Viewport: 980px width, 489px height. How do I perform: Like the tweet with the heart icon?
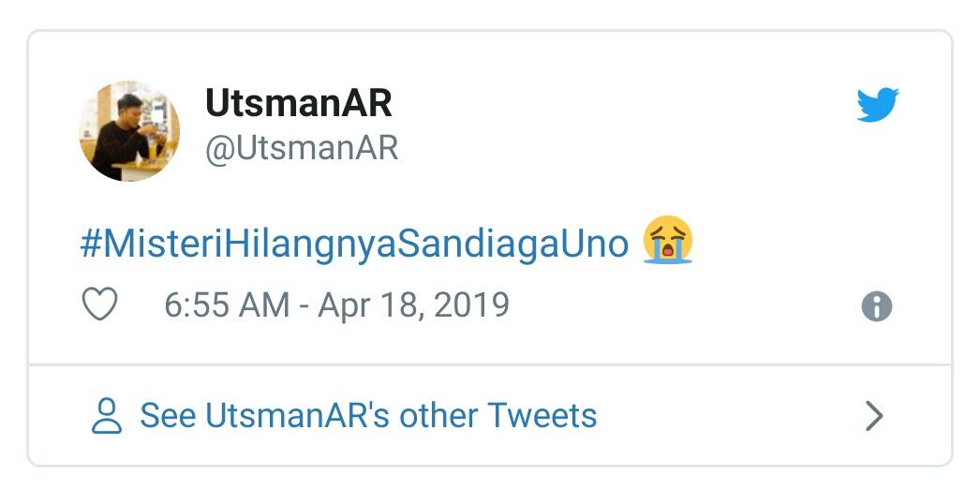point(100,305)
